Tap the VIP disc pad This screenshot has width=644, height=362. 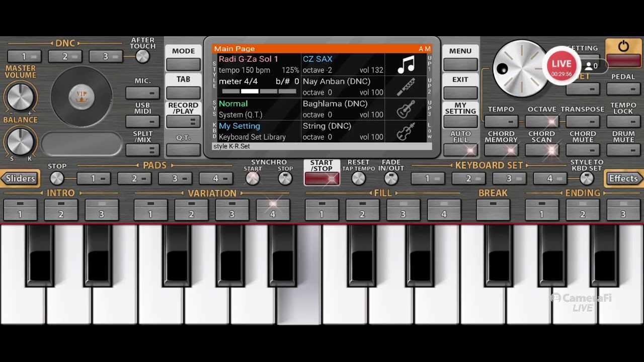point(82,96)
